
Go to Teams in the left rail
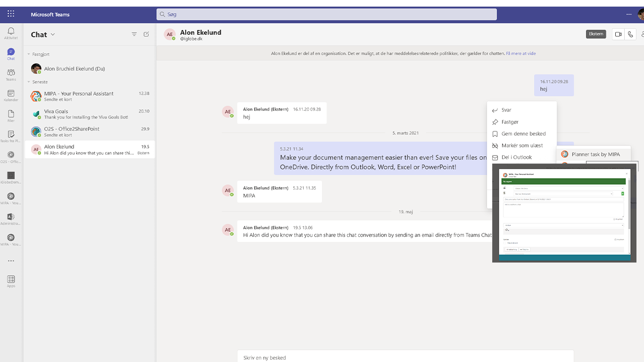click(11, 75)
